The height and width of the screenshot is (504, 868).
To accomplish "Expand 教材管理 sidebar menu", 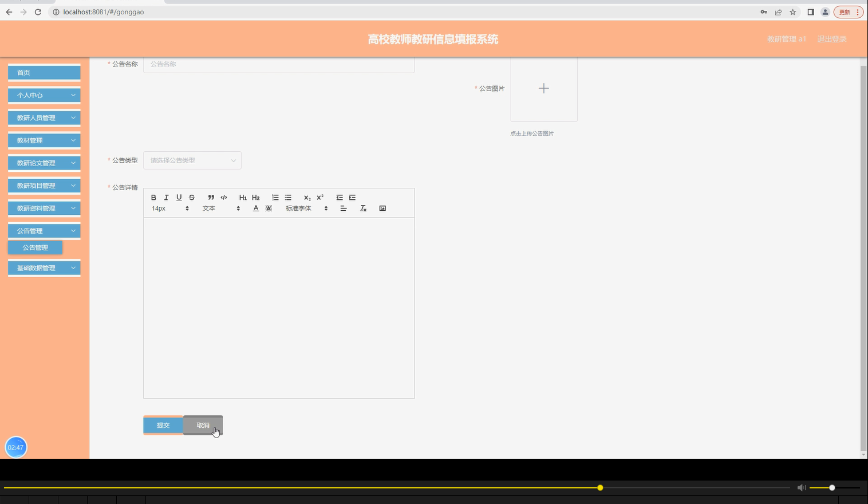I will (x=44, y=140).
